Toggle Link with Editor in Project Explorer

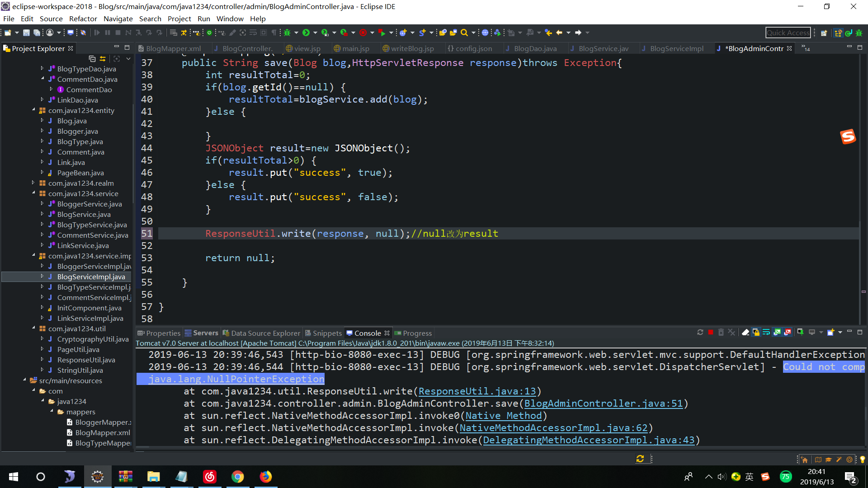pyautogui.click(x=103, y=59)
